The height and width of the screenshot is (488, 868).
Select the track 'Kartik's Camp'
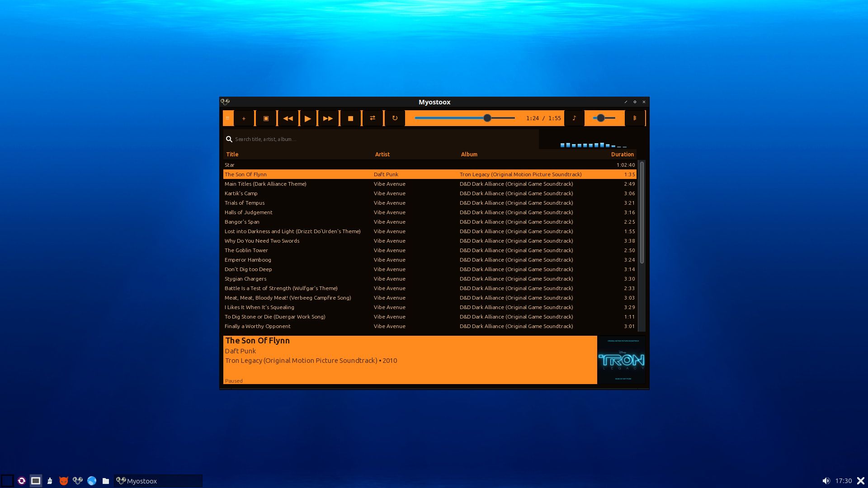click(430, 193)
